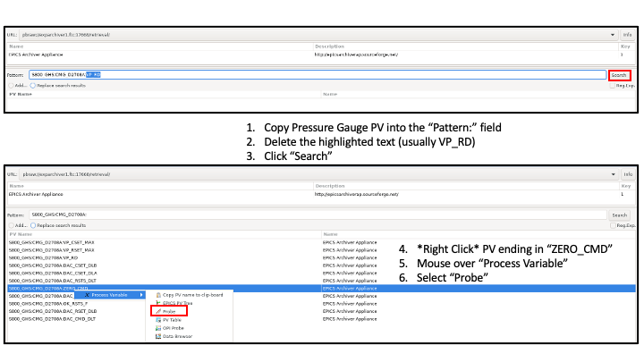Click the Probe icon in the context menu
Image resolution: width=644 pixels, height=362 pixels.
tap(157, 311)
